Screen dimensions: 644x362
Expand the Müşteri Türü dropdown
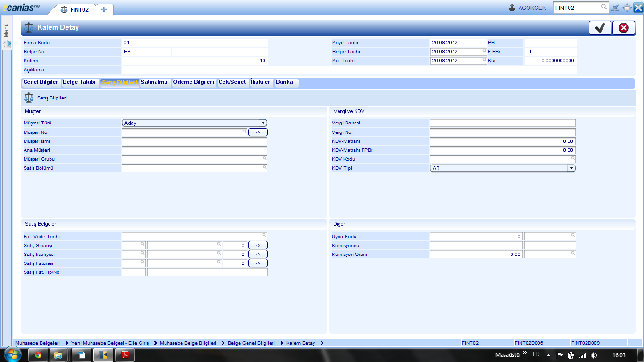[x=263, y=123]
